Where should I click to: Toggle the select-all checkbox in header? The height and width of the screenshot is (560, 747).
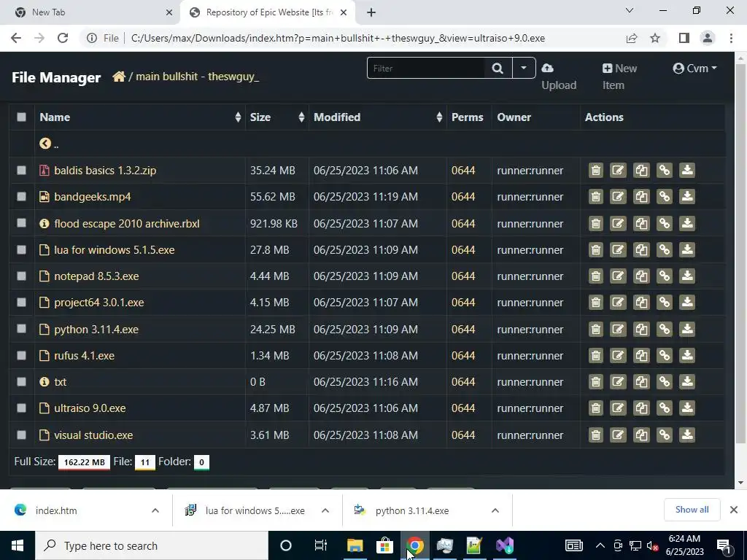[21, 117]
